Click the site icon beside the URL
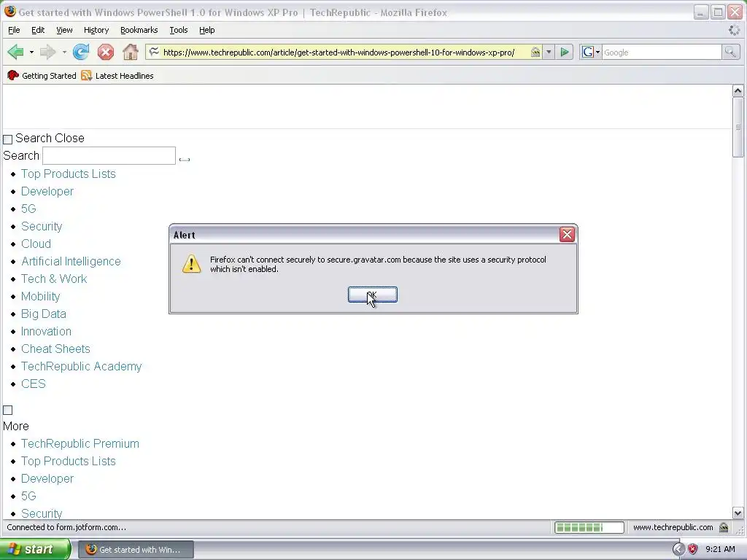This screenshot has width=747, height=560. coord(153,52)
